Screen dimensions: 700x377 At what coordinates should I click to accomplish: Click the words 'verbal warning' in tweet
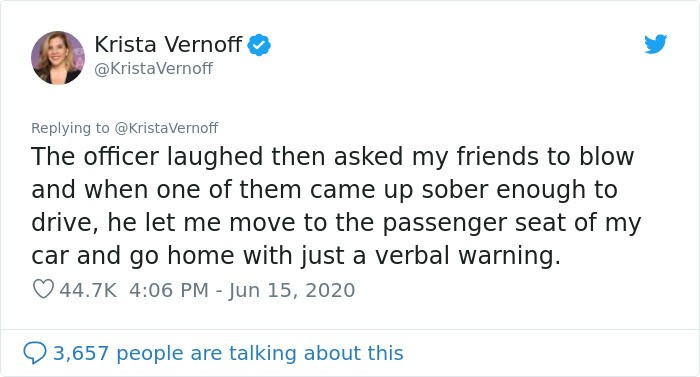coord(467,256)
